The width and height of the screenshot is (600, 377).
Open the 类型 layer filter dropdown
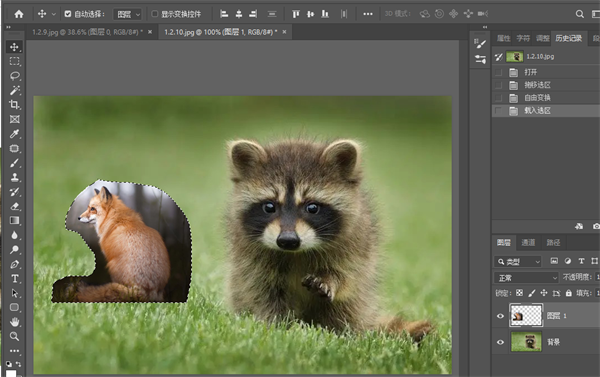coord(518,262)
